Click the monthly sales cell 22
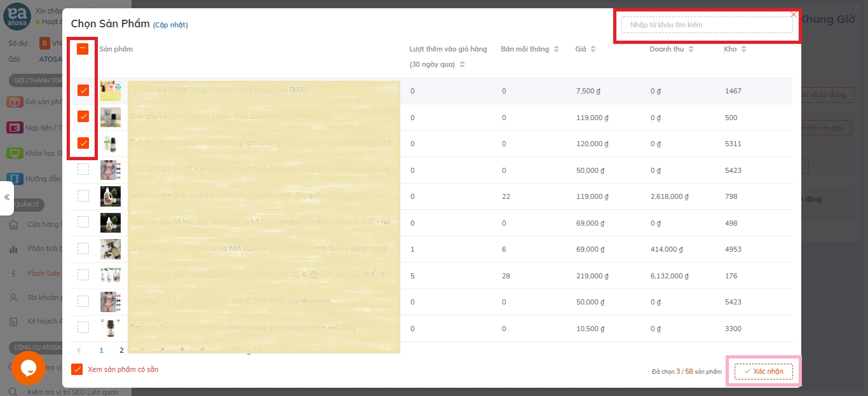The width and height of the screenshot is (868, 396). coord(506,196)
